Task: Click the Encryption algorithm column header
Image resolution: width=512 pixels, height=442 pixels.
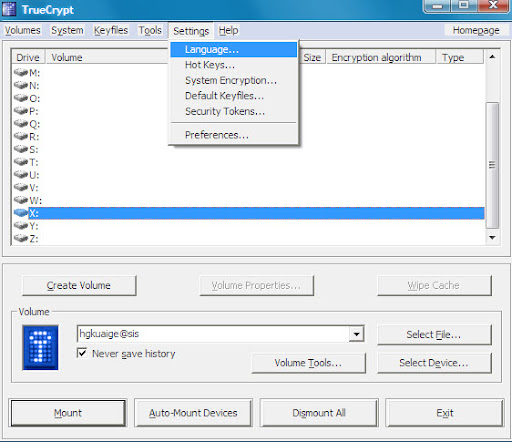Action: click(x=381, y=57)
